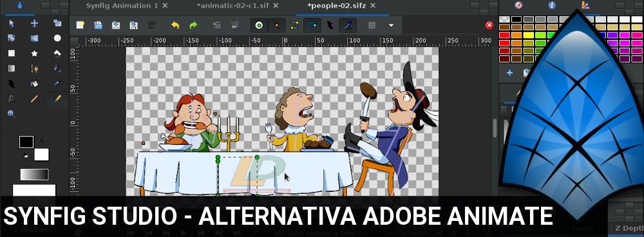644x237 pixels.
Task: Pick the black palette swatch
Action: point(516,19)
